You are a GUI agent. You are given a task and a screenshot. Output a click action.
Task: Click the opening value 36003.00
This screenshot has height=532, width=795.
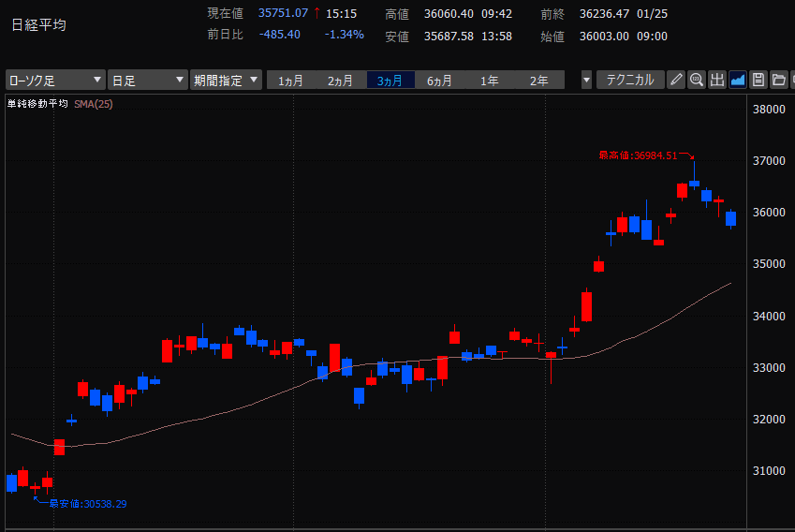click(x=604, y=37)
